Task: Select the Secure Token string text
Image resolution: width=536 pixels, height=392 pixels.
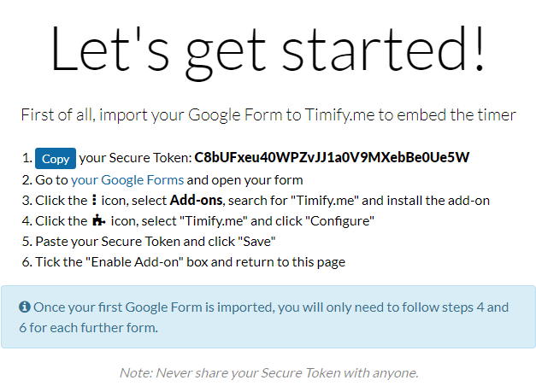Action: click(x=332, y=157)
